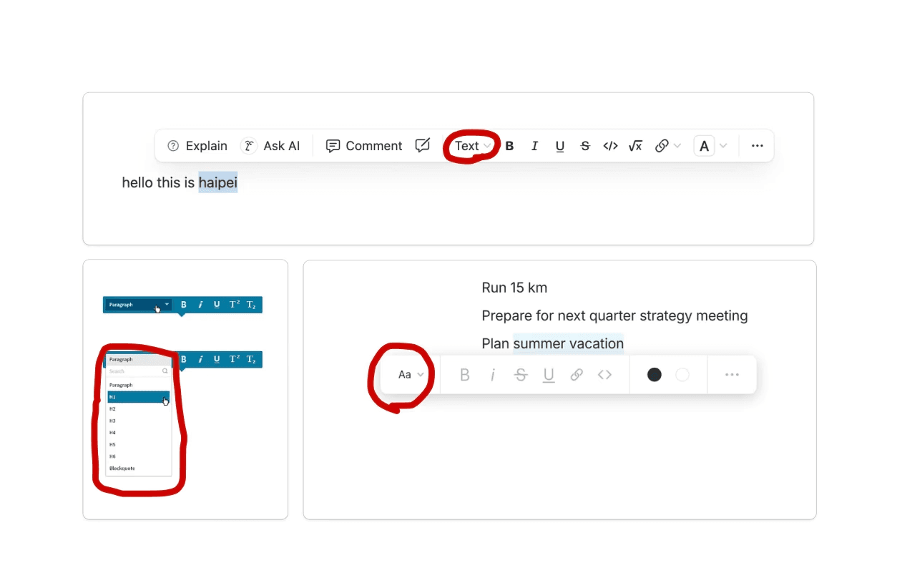Click subscript in the collapsed-Paragraph blue toolbar
The image size is (897, 588).
[251, 305]
